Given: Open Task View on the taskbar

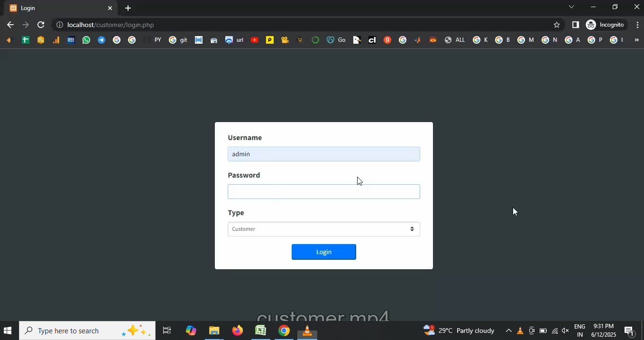Looking at the screenshot, I should [x=167, y=331].
